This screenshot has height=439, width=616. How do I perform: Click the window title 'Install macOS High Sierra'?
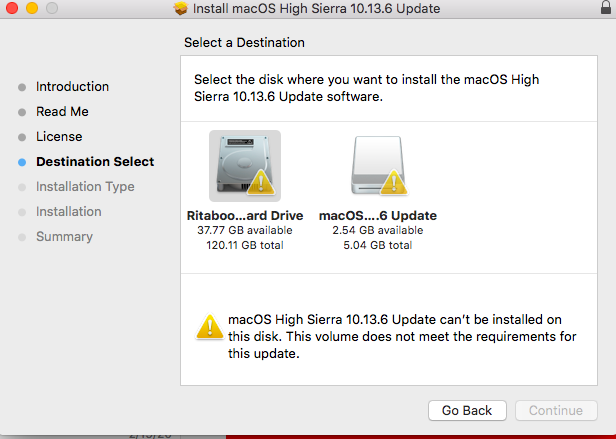click(x=317, y=8)
